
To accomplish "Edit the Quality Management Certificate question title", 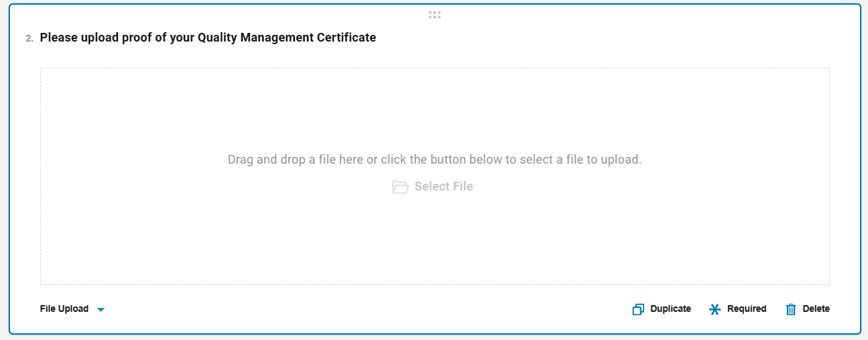I will 208,38.
